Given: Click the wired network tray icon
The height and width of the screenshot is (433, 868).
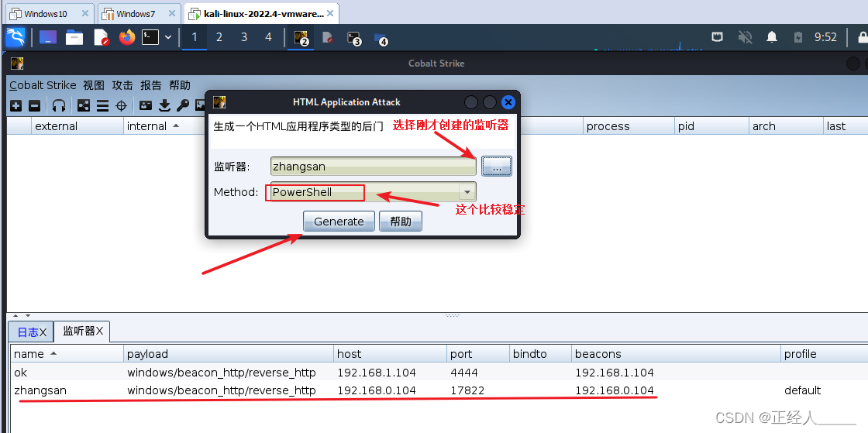Looking at the screenshot, I should [x=718, y=37].
